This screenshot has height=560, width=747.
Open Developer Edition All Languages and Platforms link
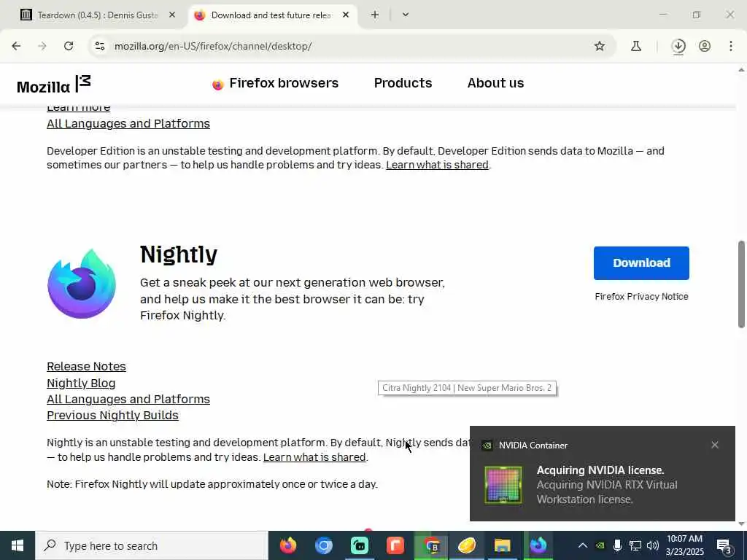128,124
